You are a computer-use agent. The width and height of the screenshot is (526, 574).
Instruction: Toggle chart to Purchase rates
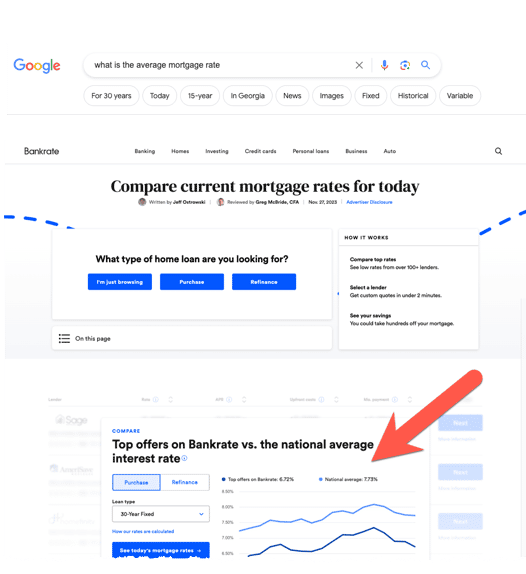tap(136, 482)
